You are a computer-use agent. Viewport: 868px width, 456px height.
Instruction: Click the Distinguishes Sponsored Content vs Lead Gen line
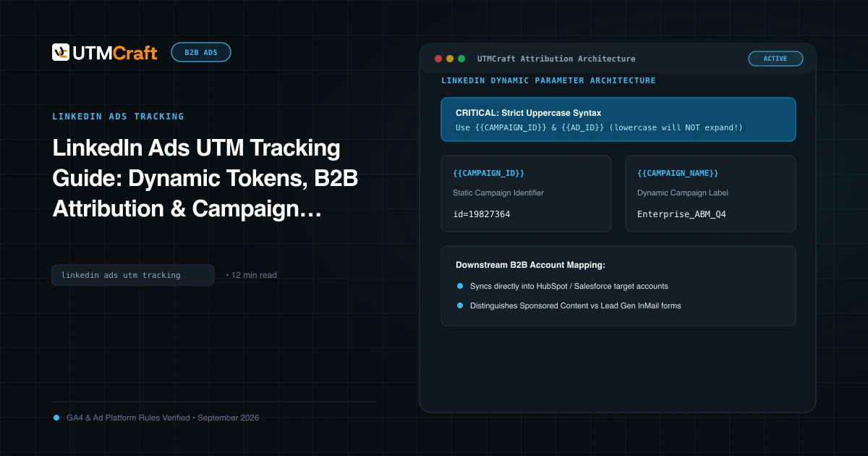(x=575, y=305)
